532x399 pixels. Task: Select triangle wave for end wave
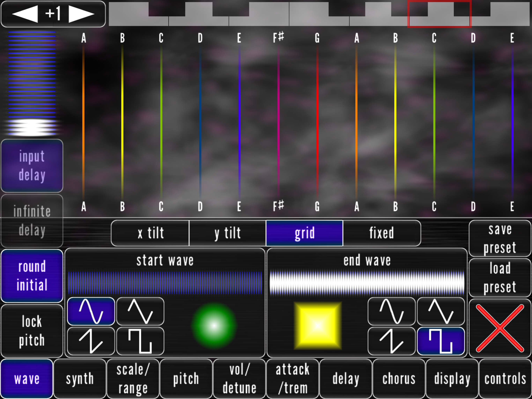click(441, 311)
